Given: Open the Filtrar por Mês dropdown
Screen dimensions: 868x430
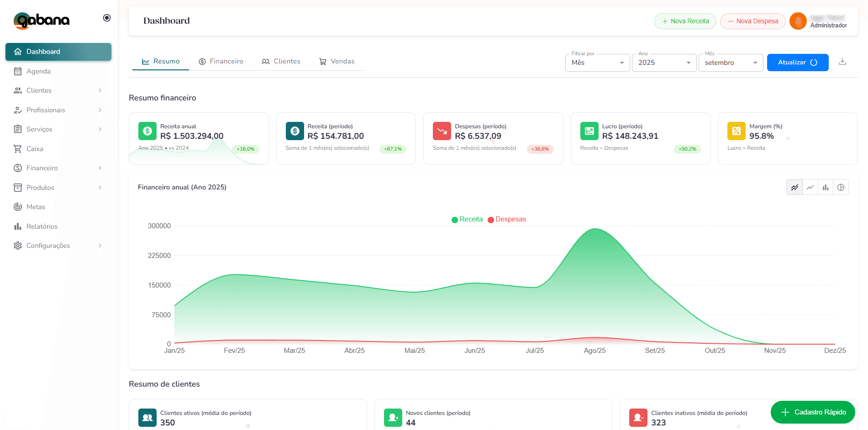Looking at the screenshot, I should pyautogui.click(x=597, y=63).
